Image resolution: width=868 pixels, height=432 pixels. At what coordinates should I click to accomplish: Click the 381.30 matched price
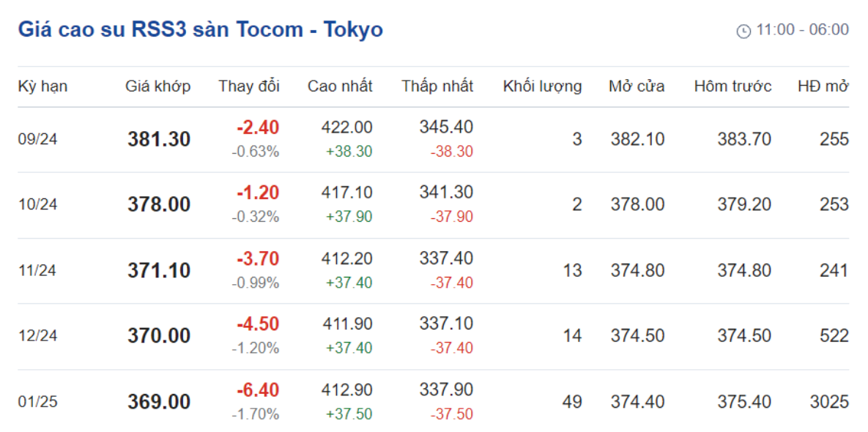[159, 139]
